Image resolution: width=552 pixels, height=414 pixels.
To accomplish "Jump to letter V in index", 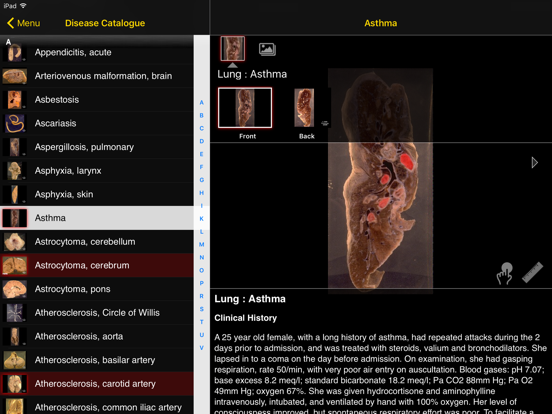I will [201, 348].
